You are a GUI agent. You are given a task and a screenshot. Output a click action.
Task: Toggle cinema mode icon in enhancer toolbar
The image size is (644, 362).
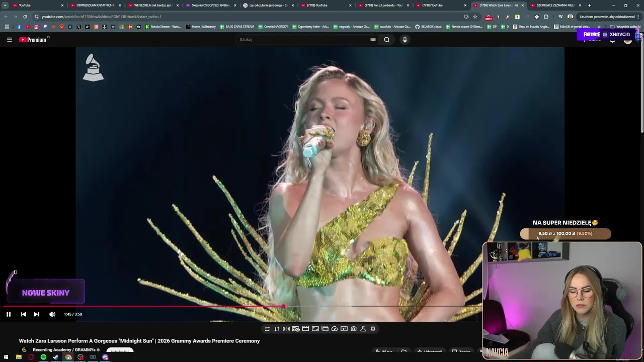[x=296, y=329]
